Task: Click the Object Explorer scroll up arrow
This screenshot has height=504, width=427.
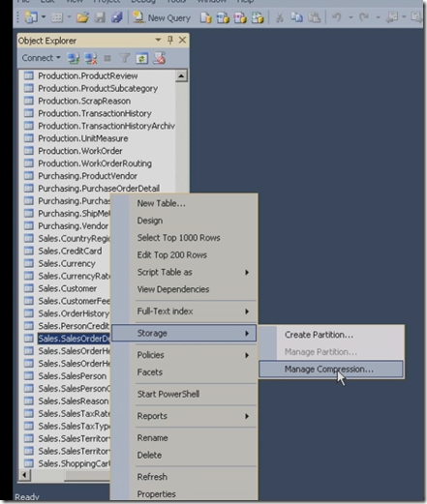Action: pyautogui.click(x=181, y=76)
